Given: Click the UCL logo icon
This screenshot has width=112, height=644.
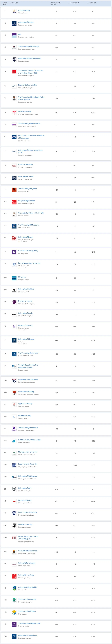Looking at the screenshot, I should pos(14,35).
